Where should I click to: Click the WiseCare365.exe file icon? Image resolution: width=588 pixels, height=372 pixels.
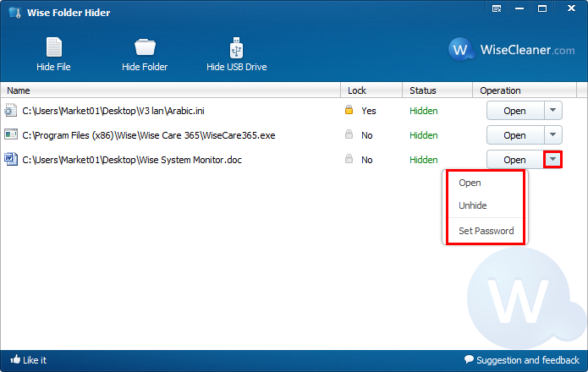(11, 134)
